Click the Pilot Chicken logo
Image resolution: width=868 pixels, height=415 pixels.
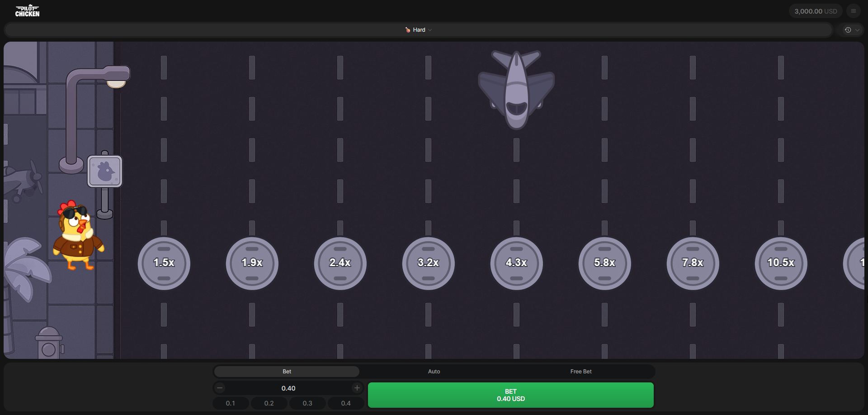point(27,11)
